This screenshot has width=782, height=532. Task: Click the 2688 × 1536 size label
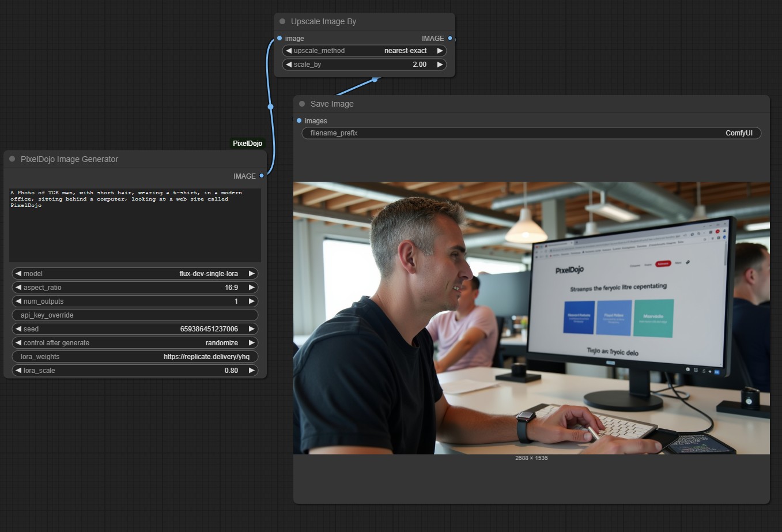pos(531,458)
